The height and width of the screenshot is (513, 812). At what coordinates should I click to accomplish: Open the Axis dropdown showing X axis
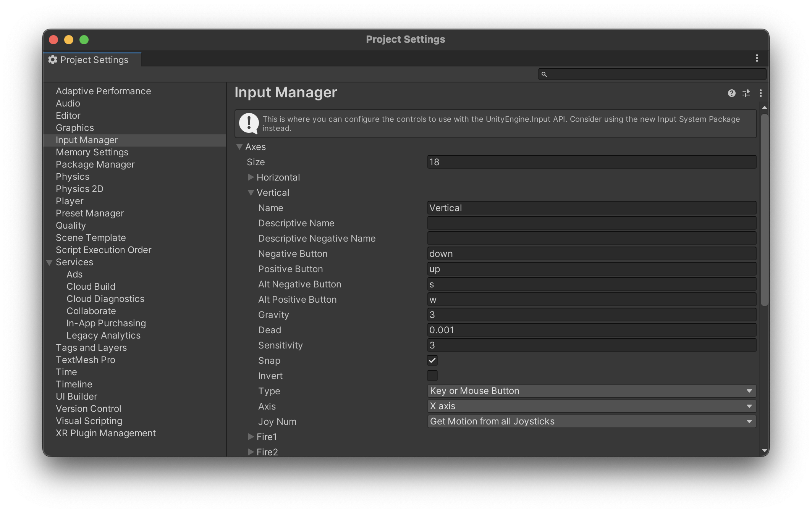click(591, 406)
